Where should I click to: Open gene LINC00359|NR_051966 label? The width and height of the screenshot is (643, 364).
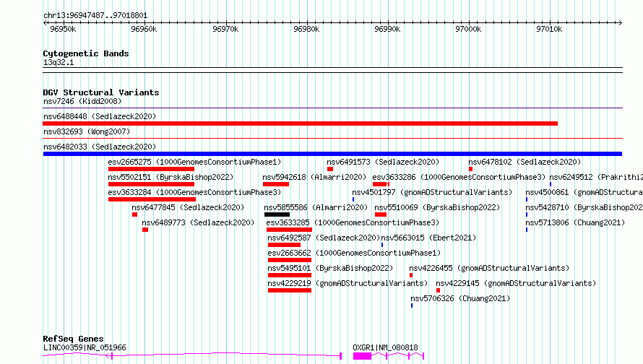coord(85,347)
